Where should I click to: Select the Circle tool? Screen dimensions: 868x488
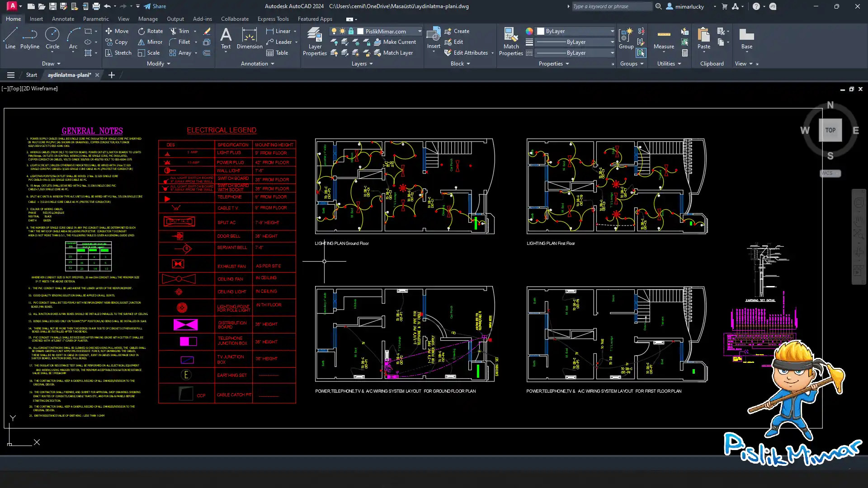coord(52,38)
